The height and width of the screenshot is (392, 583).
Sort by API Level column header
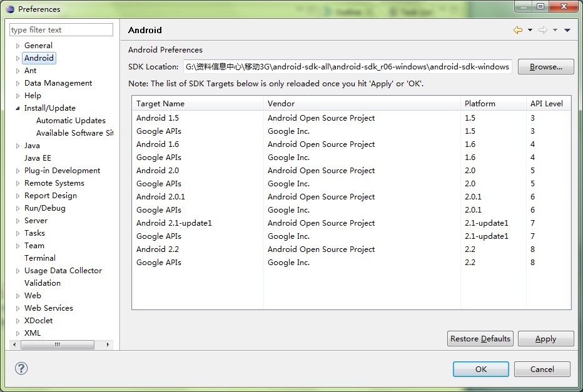coord(549,104)
